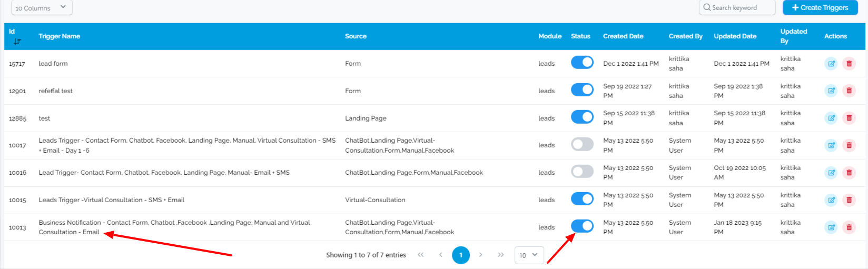Delete trigger with Id 12885
The height and width of the screenshot is (269, 868).
[849, 118]
